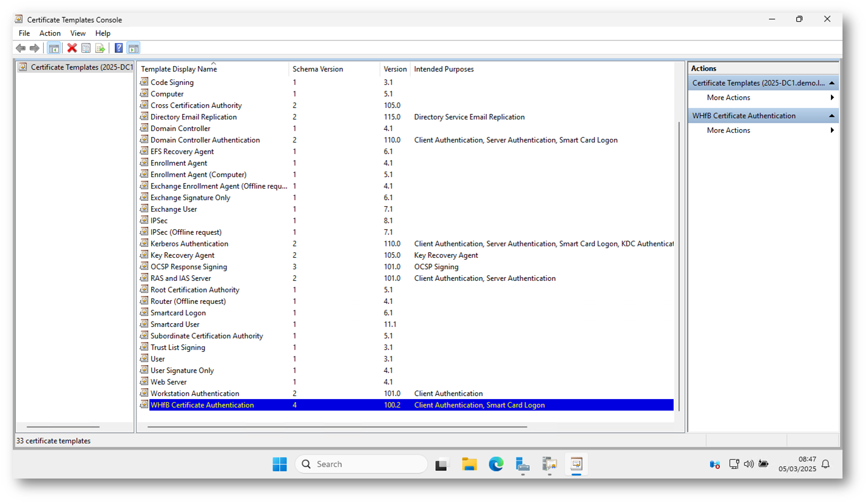Click the blue Help question mark icon
Viewport: 868px width, 504px height.
(119, 48)
